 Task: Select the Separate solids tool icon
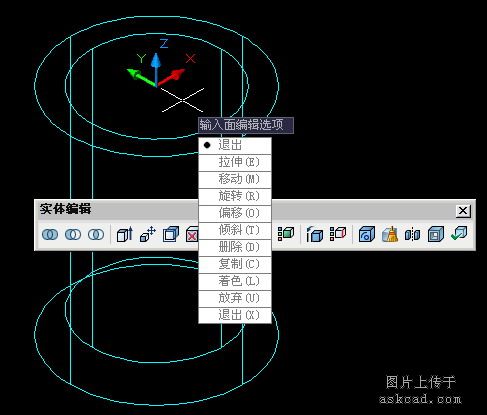[x=412, y=234]
